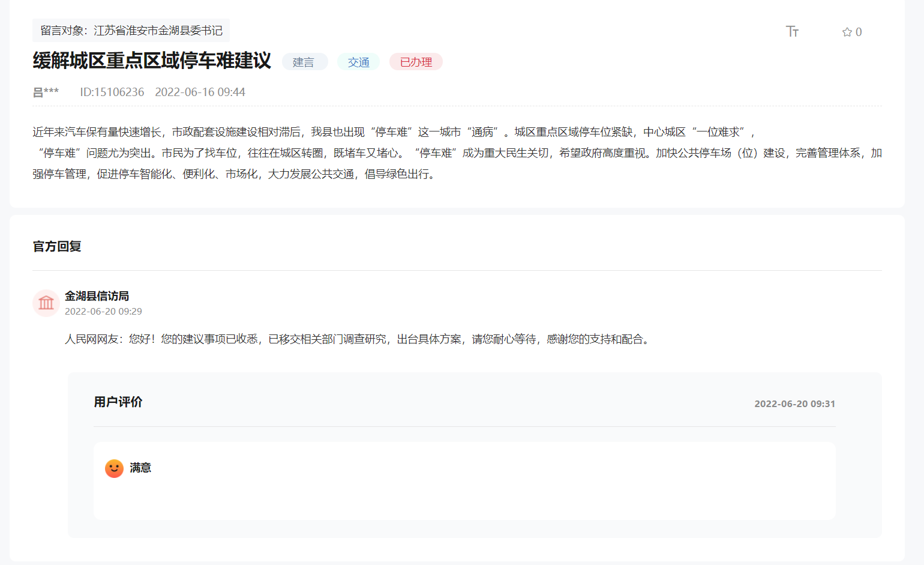Click the 用户评价 heading
This screenshot has height=565, width=924.
pyautogui.click(x=118, y=402)
